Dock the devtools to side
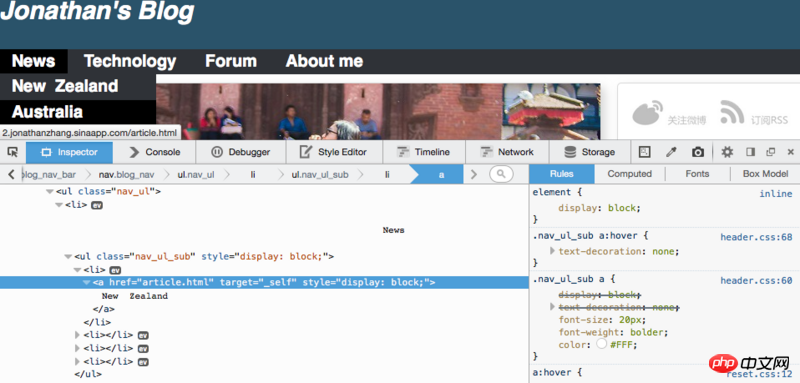 click(751, 152)
